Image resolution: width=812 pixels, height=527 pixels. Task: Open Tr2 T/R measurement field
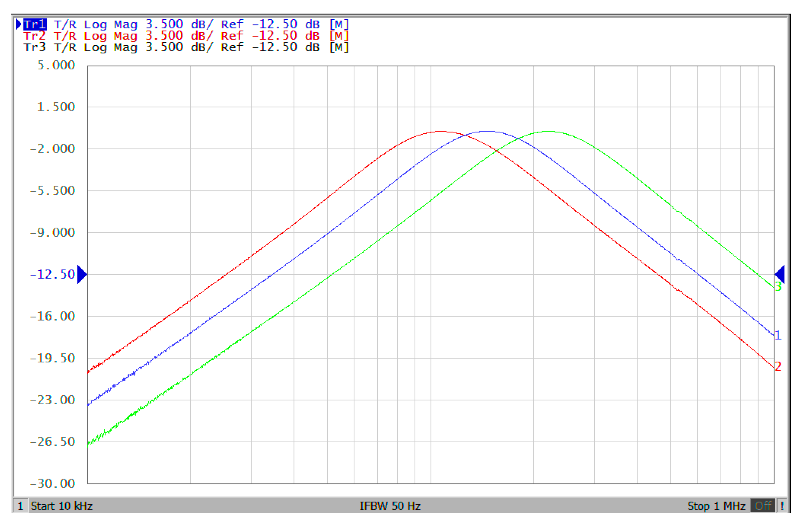(x=65, y=36)
